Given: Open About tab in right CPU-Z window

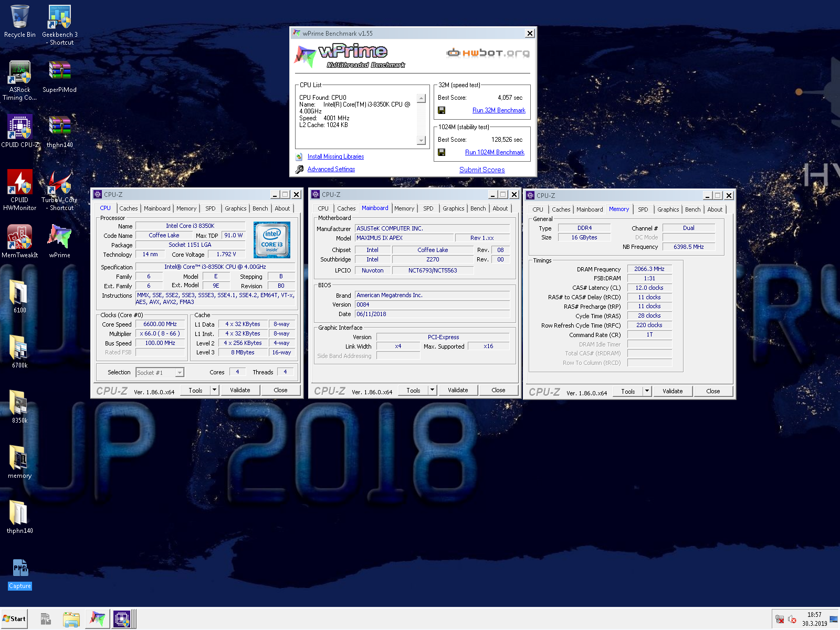Looking at the screenshot, I should coord(715,209).
